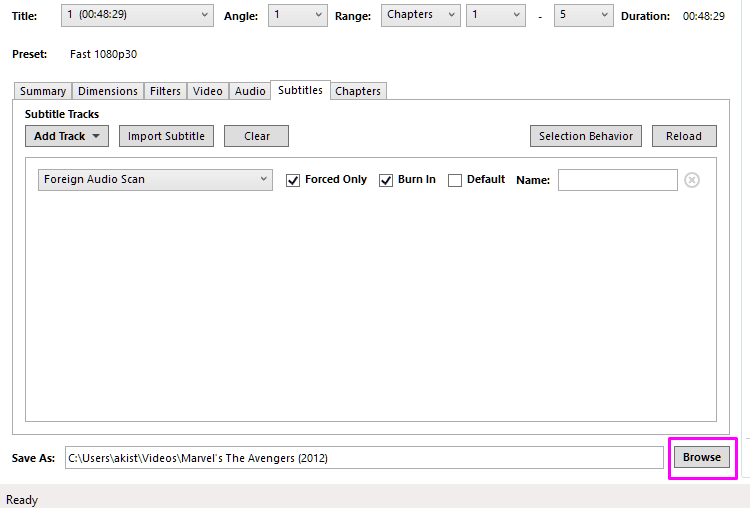This screenshot has height=508, width=750.
Task: Enable the Default subtitle checkbox
Action: tap(455, 180)
